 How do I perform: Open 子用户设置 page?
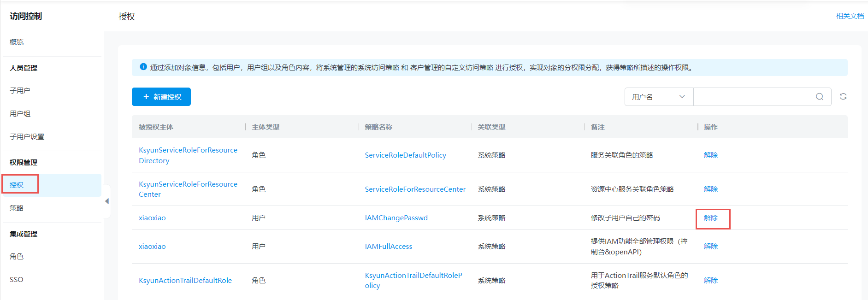27,137
